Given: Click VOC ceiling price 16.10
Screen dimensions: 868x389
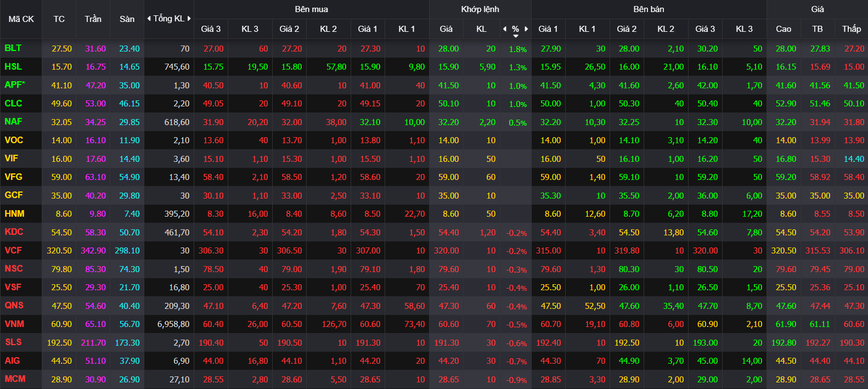Looking at the screenshot, I should click(x=95, y=140).
